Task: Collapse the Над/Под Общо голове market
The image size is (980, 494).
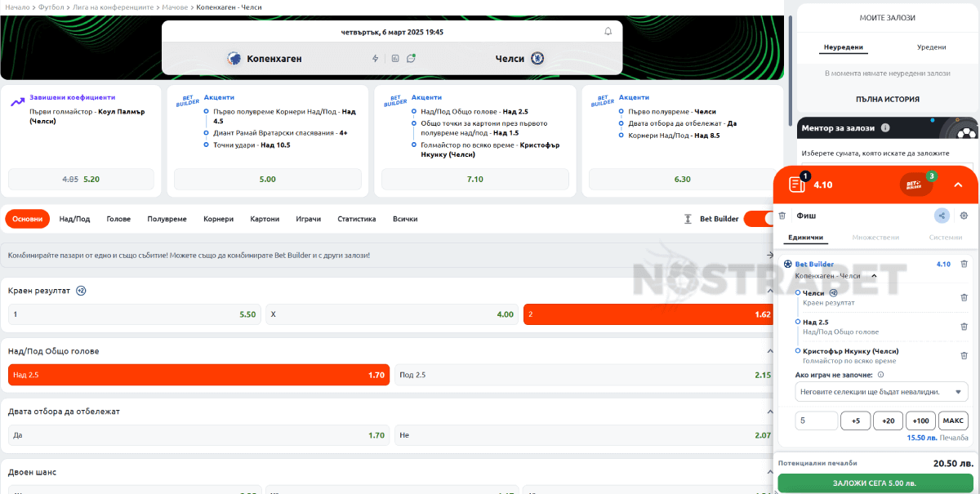Action: [x=768, y=351]
